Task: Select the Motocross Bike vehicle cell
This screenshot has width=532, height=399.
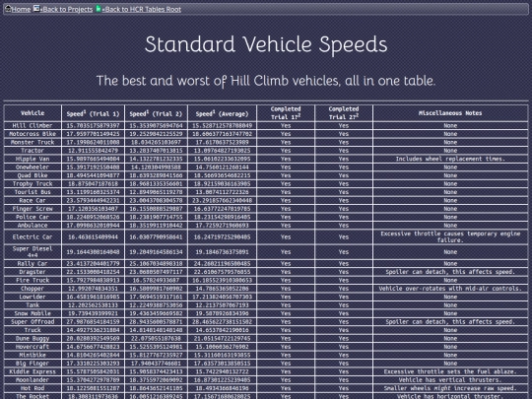Action: (x=33, y=134)
